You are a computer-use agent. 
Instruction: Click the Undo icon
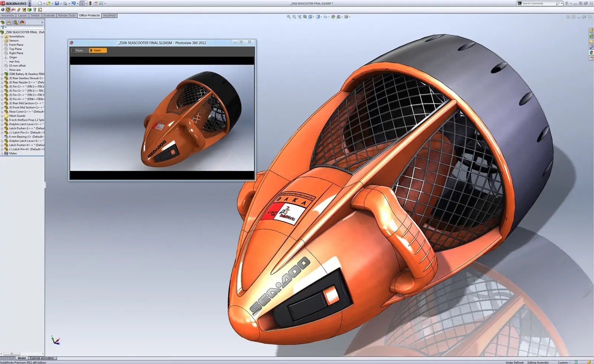[x=74, y=3]
